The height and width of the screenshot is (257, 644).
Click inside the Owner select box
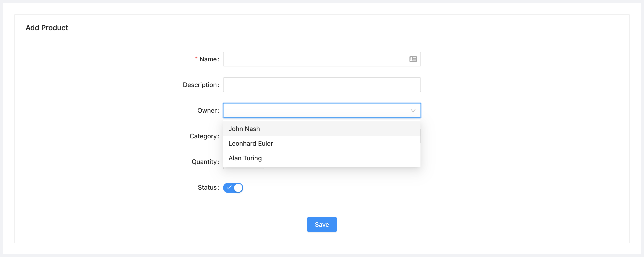[x=315, y=110]
